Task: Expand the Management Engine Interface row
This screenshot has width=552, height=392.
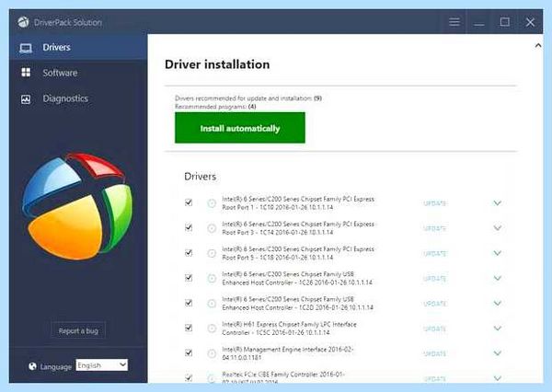Action: pyautogui.click(x=497, y=353)
